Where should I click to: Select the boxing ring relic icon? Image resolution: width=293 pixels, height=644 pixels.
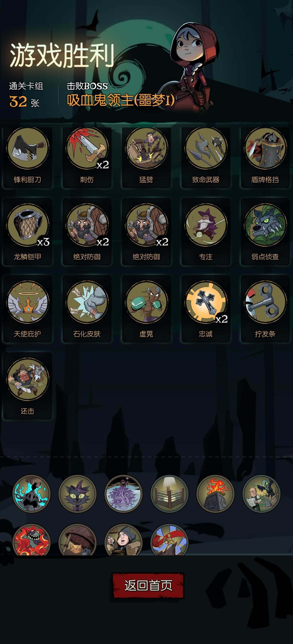pos(169,494)
